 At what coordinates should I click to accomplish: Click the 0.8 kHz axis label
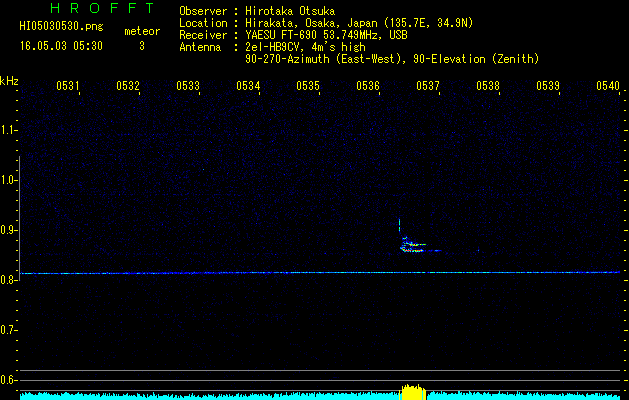point(8,280)
